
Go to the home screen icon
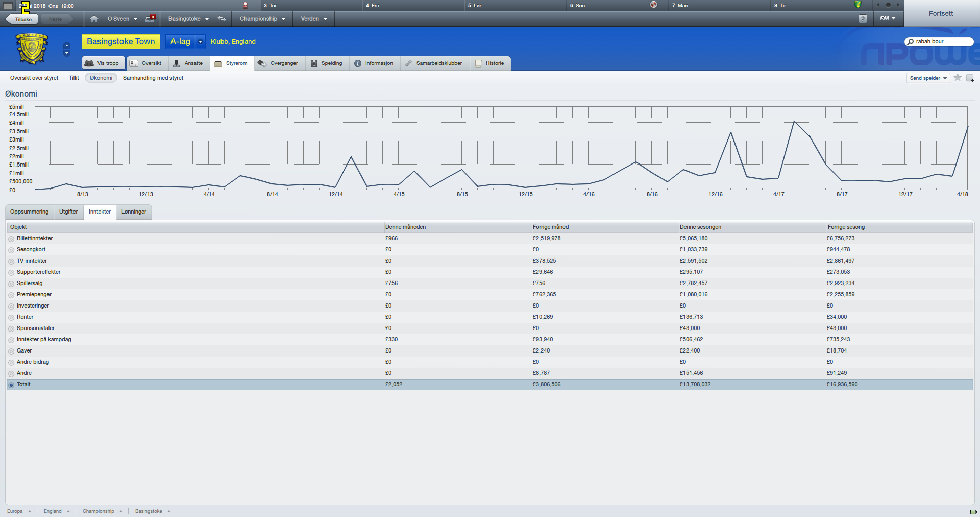(94, 19)
